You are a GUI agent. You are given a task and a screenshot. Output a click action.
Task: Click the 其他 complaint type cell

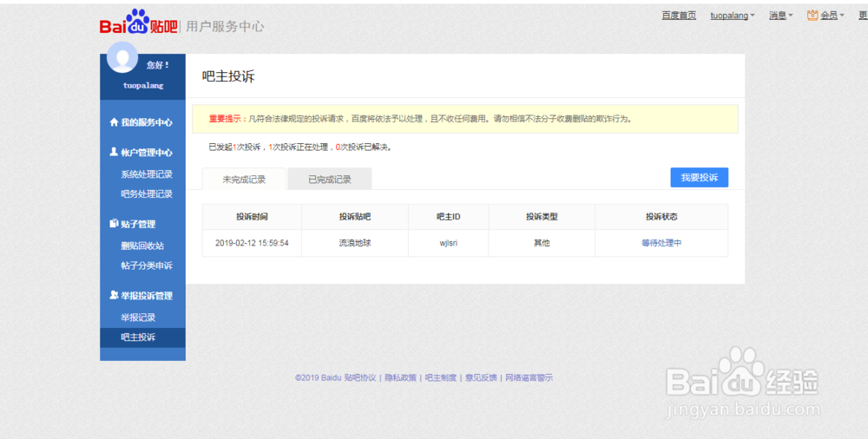pyautogui.click(x=542, y=243)
